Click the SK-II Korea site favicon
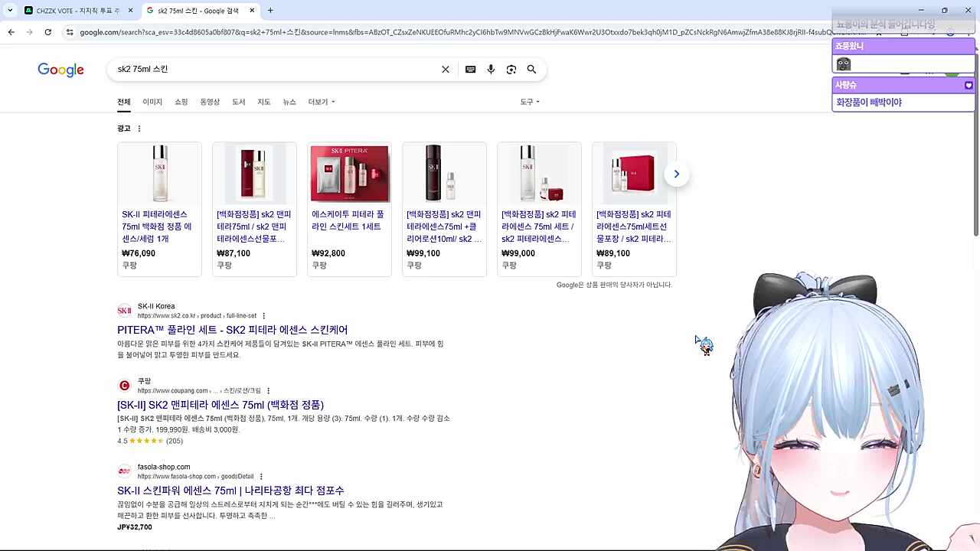The width and height of the screenshot is (980, 551). (x=124, y=310)
